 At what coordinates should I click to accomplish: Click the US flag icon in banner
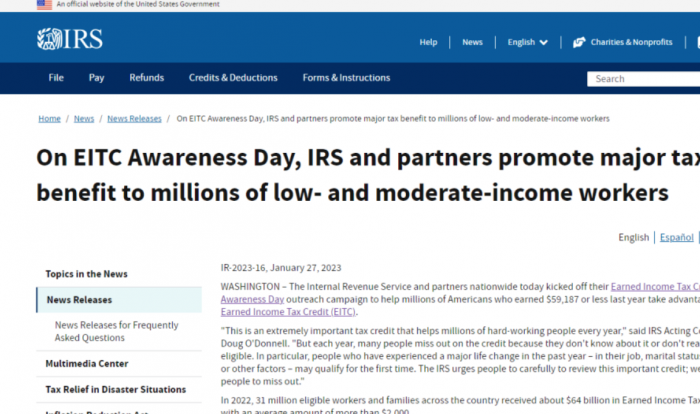(44, 4)
